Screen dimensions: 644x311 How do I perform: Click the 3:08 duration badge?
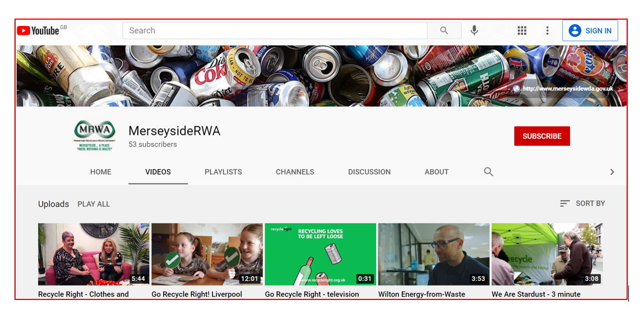click(x=591, y=279)
